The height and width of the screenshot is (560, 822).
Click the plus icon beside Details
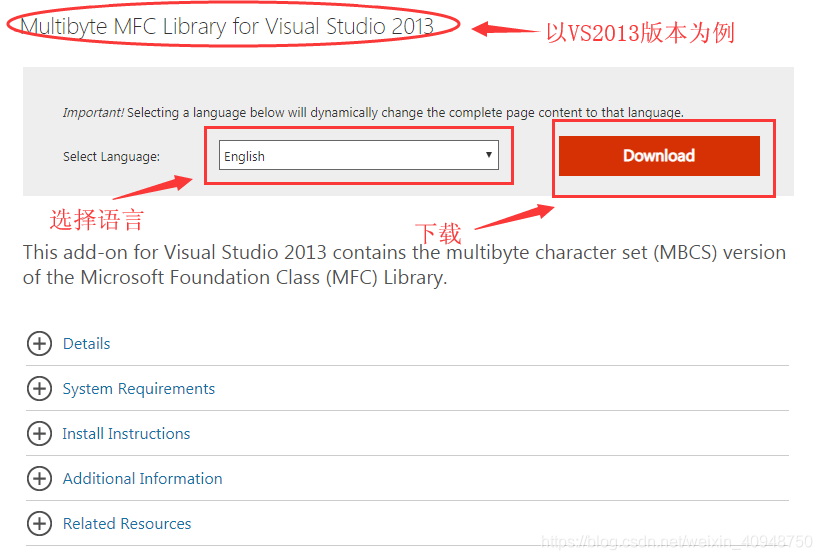(39, 343)
